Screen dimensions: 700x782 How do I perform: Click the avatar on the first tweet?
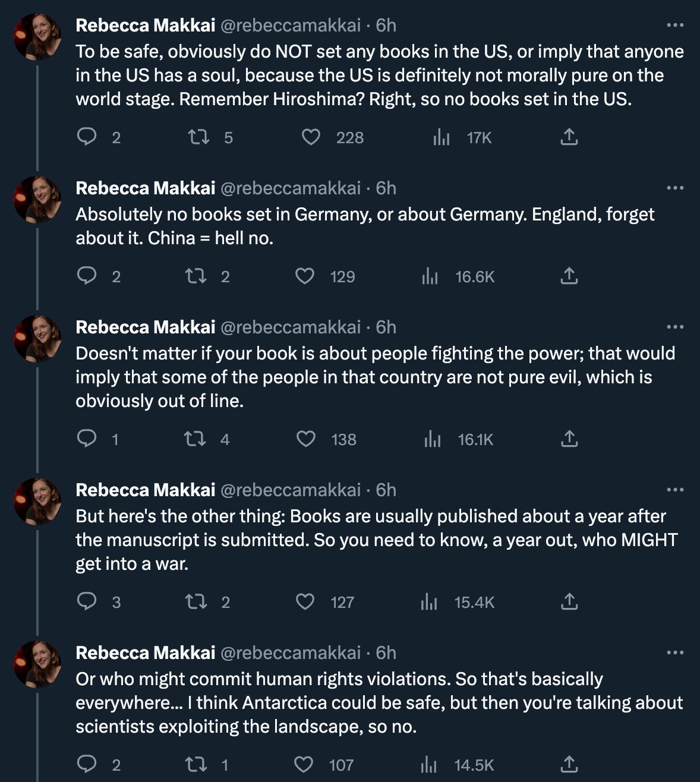tap(37, 37)
